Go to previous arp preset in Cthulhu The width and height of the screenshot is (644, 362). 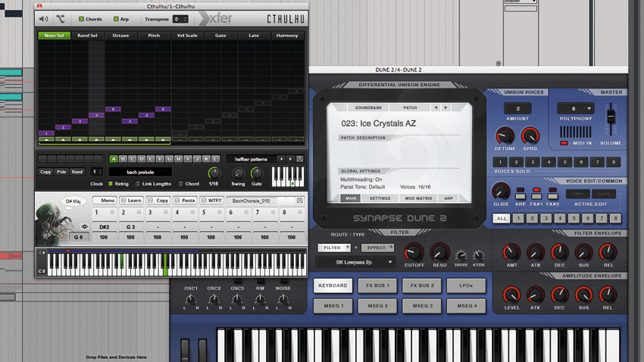(281, 159)
